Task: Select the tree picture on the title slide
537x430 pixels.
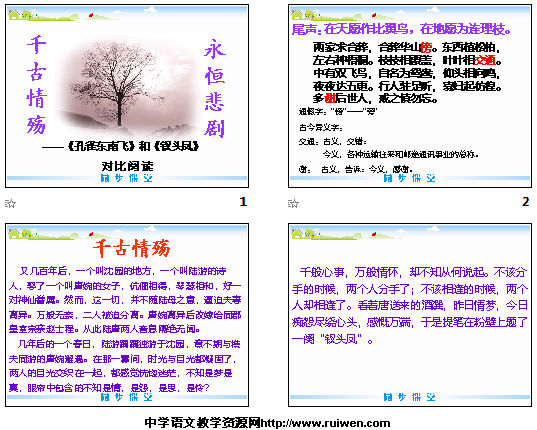Action: 126,87
